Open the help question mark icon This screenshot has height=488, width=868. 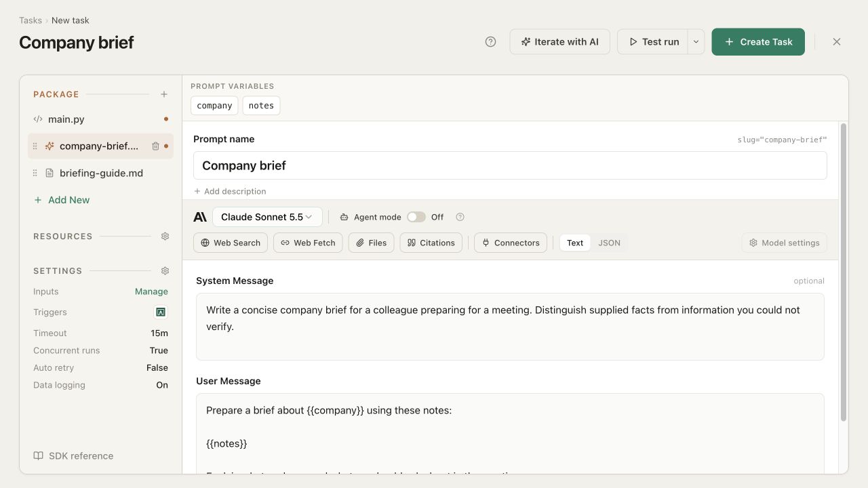point(491,42)
